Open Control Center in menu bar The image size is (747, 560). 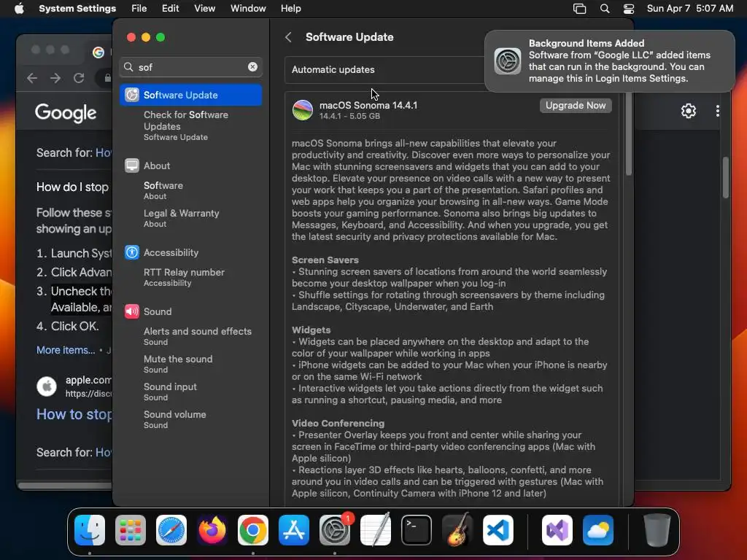[x=629, y=9]
